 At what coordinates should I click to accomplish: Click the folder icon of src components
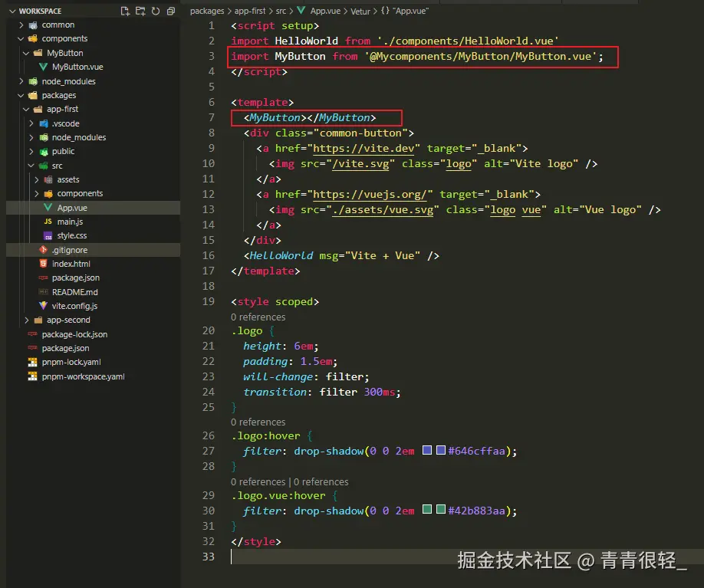(x=48, y=194)
